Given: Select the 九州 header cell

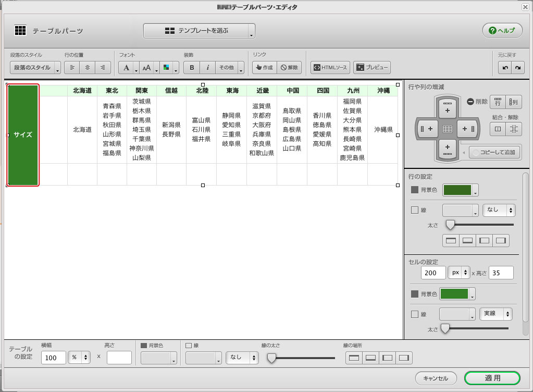Looking at the screenshot, I should [x=353, y=90].
